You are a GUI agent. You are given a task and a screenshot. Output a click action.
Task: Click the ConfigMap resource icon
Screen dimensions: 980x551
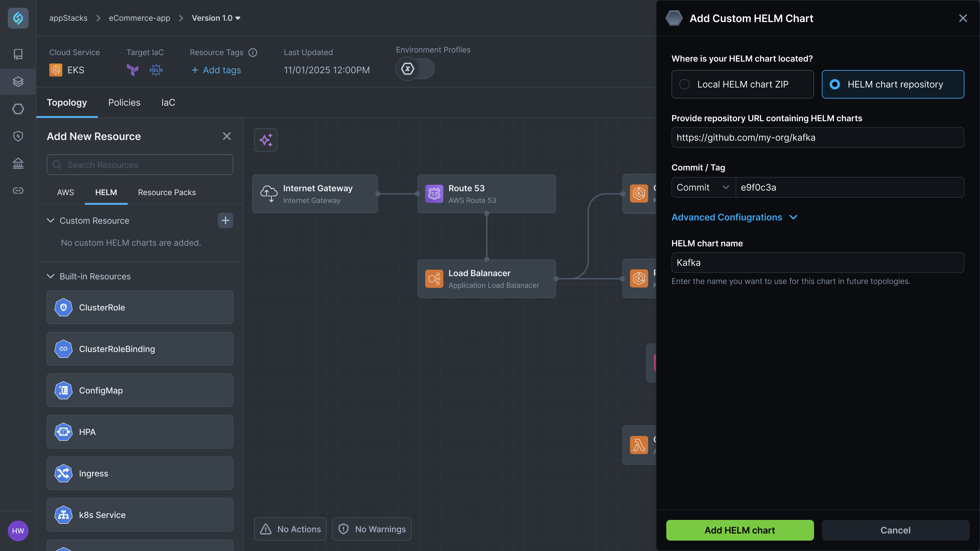64,391
